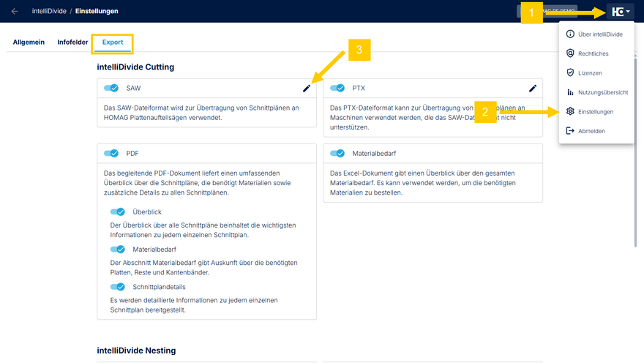Screen dimensions: 644x363
Task: Click the Lizenzen shield check icon
Action: (x=571, y=73)
